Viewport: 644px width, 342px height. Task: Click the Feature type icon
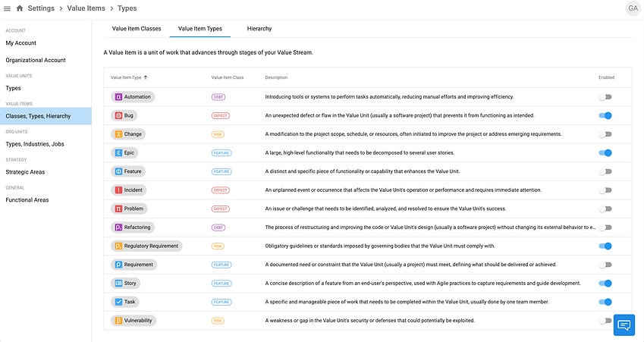coord(118,171)
